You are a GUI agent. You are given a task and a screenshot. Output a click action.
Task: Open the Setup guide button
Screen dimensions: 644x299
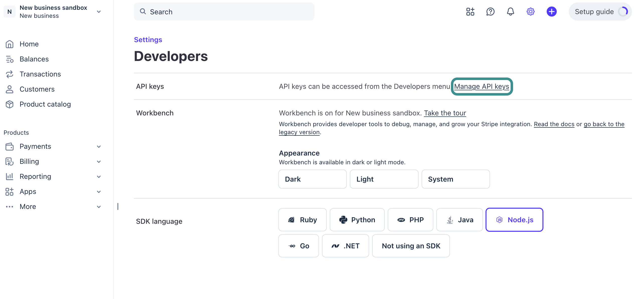(600, 12)
